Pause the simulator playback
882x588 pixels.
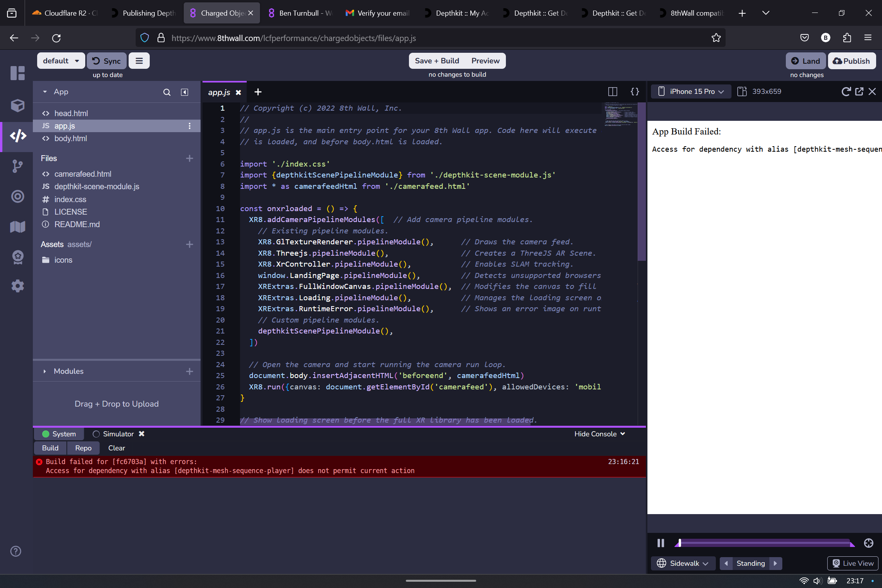661,543
